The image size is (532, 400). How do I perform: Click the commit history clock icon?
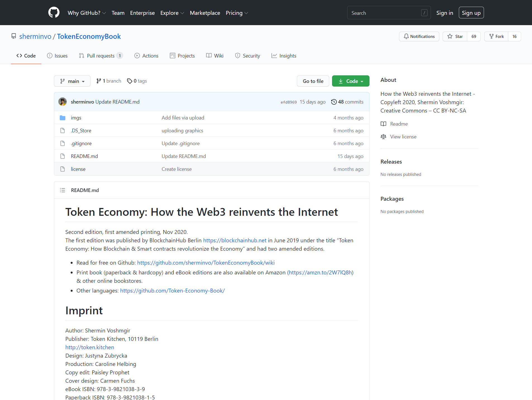(334, 102)
